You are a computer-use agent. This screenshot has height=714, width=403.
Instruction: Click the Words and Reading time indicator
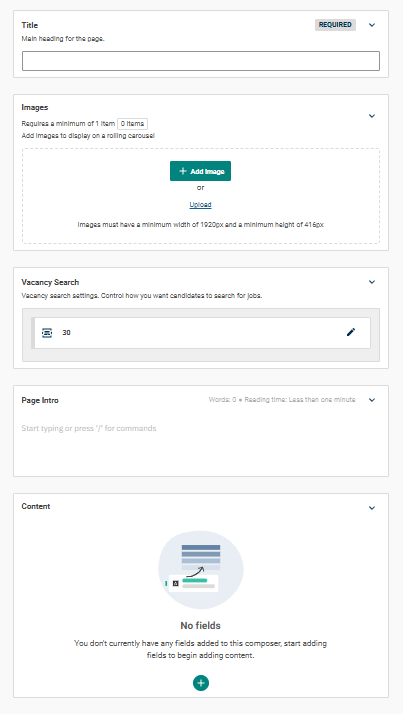(x=282, y=400)
